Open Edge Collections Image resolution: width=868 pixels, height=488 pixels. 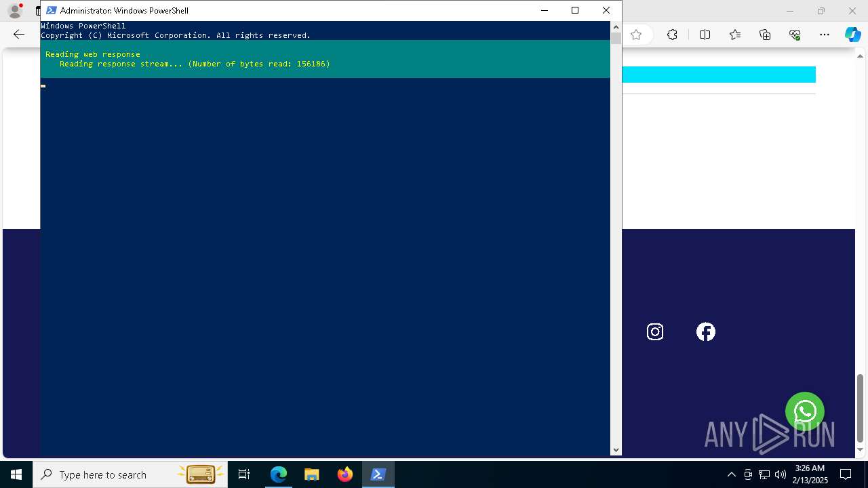point(765,35)
